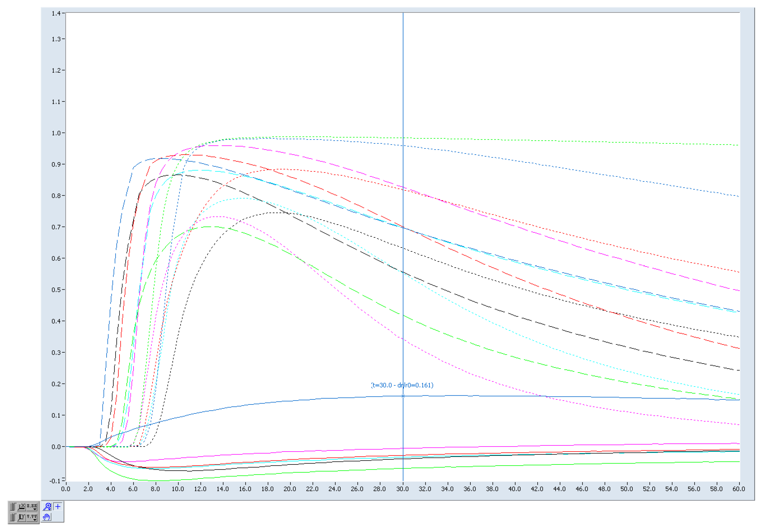The width and height of the screenshot is (765, 532).
Task: Click the 0.0 start value on X axis
Action: (66, 489)
